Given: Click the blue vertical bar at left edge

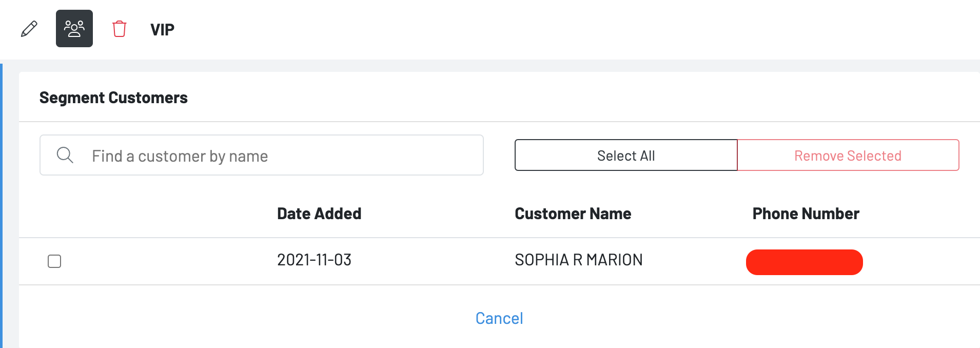Looking at the screenshot, I should [x=2, y=205].
